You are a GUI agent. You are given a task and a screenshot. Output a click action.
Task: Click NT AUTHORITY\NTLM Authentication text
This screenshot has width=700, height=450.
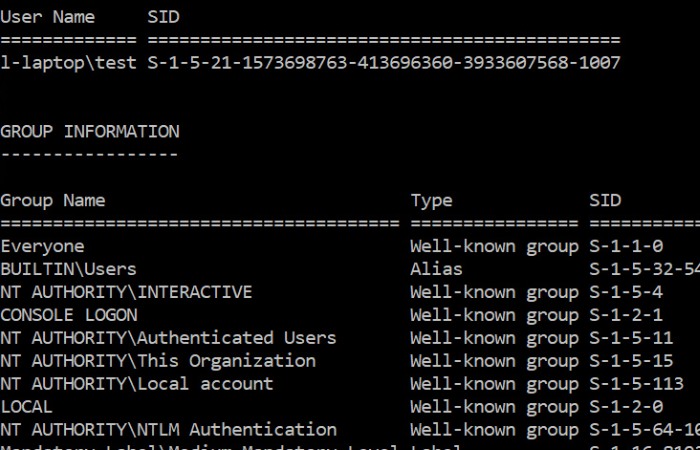click(x=168, y=430)
